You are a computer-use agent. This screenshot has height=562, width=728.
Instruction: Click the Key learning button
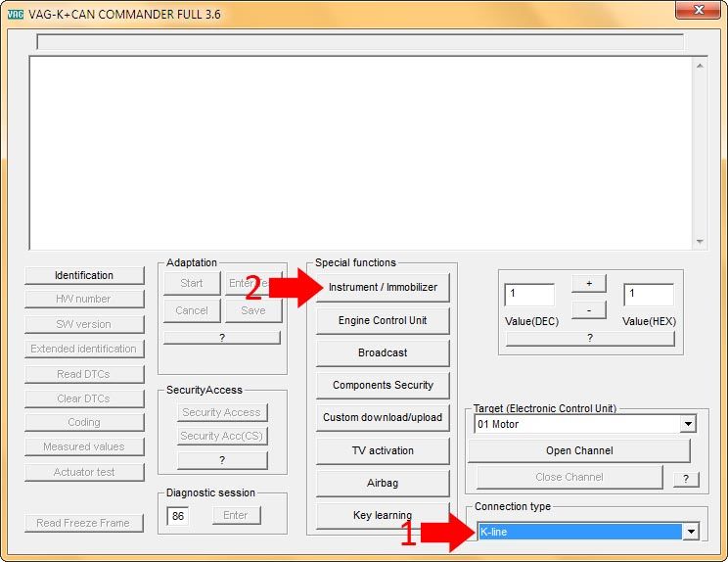click(383, 516)
